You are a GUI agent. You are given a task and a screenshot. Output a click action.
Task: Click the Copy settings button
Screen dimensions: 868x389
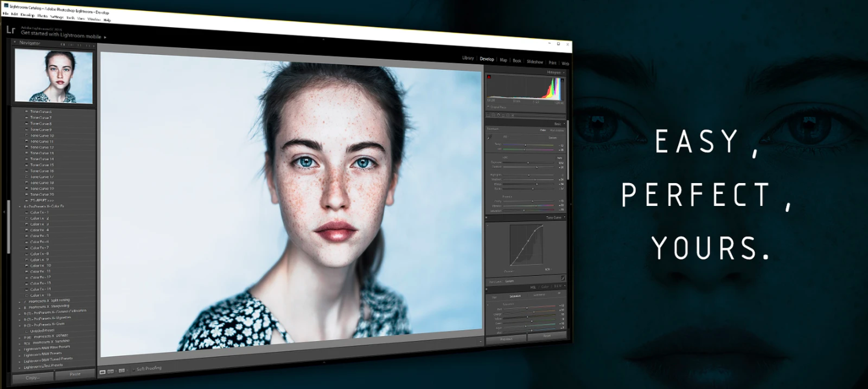[x=32, y=377]
